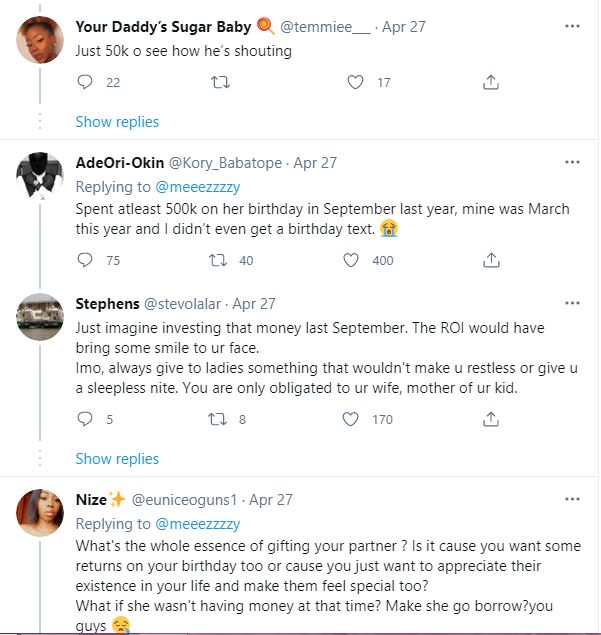Reply to AdeOri-Okin's birthday tweet
Viewport: 601px width, 635px height.
pos(85,260)
